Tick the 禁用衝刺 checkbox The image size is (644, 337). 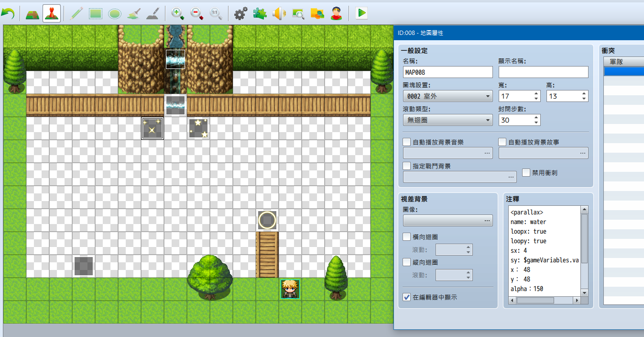[526, 172]
